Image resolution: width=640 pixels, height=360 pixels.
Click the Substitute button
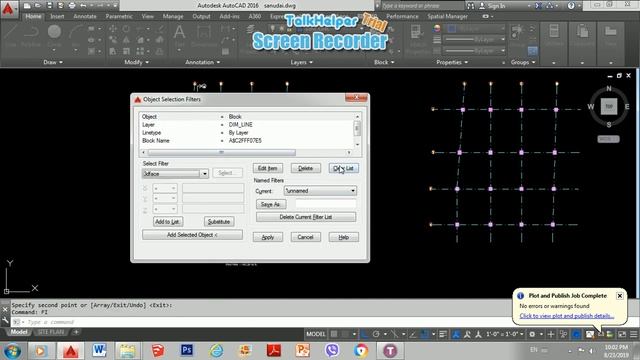219,222
